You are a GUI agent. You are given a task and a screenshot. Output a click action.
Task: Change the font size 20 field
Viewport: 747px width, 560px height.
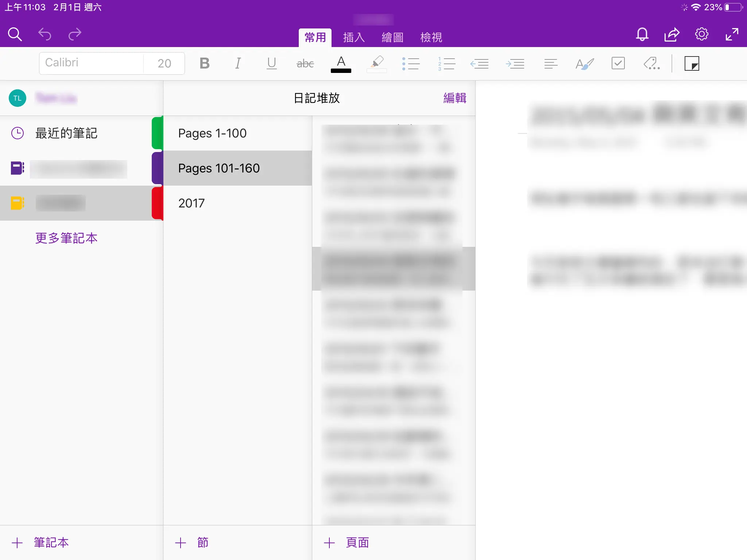[164, 63]
